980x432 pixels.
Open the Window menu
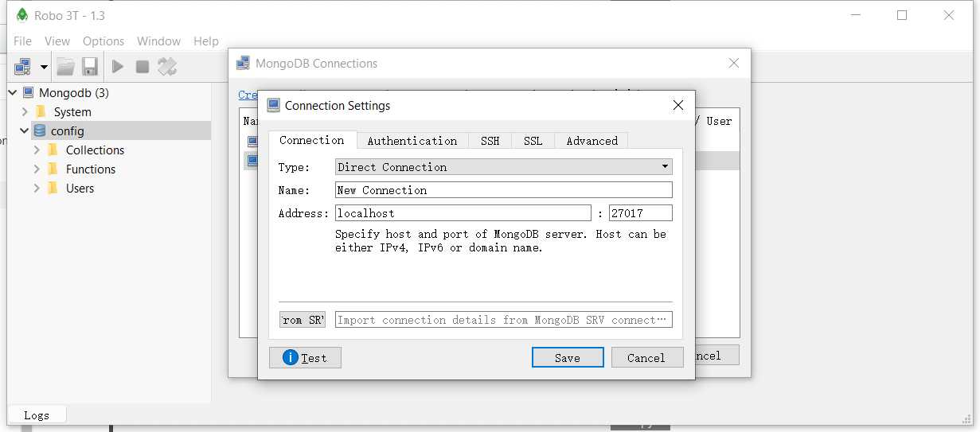tap(158, 41)
